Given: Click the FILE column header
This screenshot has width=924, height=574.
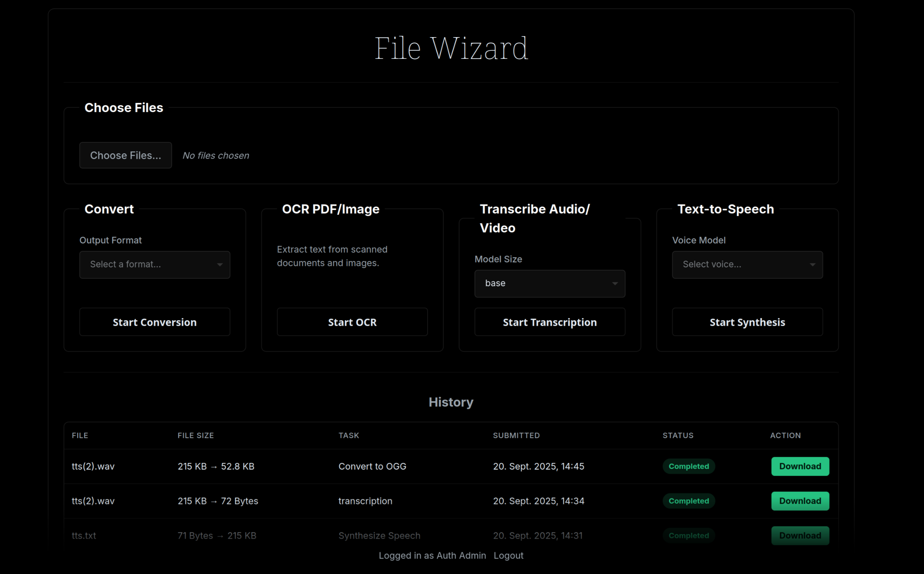Looking at the screenshot, I should pos(80,435).
